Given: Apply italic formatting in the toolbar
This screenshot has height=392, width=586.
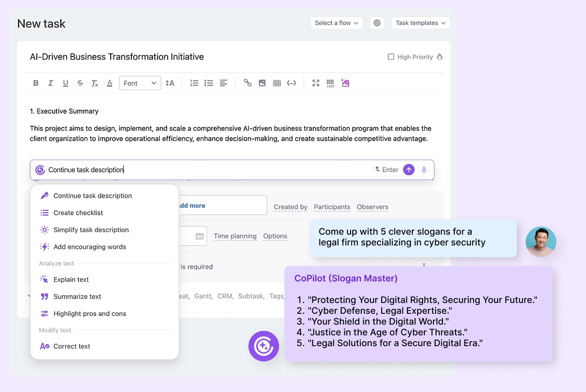Looking at the screenshot, I should 50,83.
